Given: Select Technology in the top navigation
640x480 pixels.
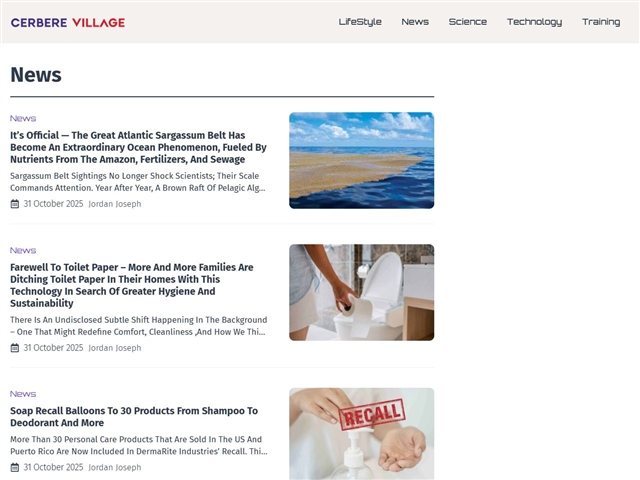Looking at the screenshot, I should coord(534,22).
